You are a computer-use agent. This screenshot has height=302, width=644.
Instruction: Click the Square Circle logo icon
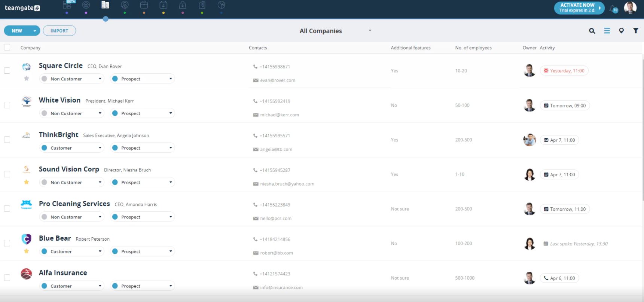pyautogui.click(x=26, y=67)
